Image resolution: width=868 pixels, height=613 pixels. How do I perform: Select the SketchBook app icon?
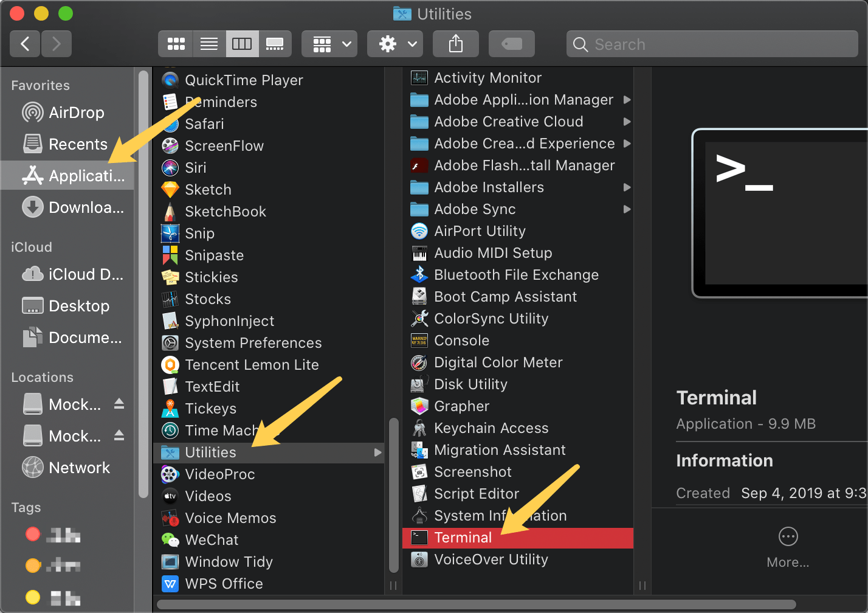[x=170, y=212]
